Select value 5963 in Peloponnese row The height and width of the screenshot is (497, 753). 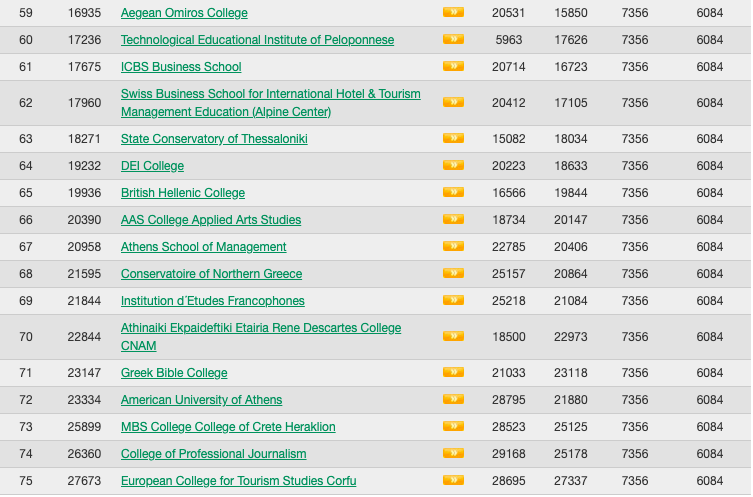pyautogui.click(x=509, y=40)
